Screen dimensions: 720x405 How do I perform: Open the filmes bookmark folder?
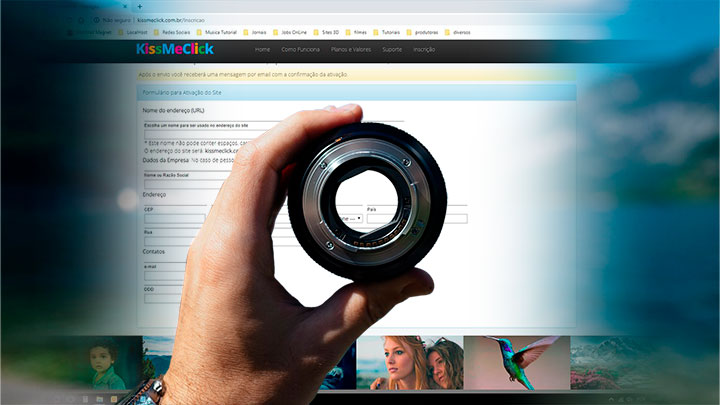pos(356,33)
